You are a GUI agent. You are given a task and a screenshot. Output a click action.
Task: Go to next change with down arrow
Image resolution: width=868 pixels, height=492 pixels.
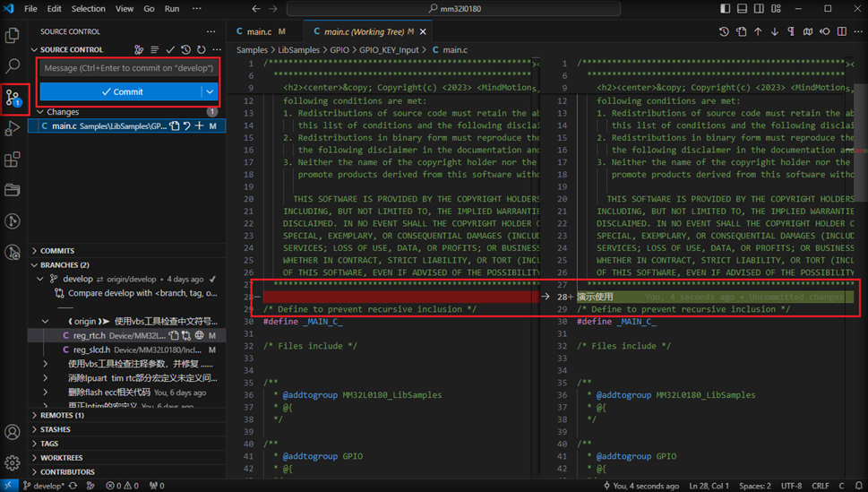point(774,31)
